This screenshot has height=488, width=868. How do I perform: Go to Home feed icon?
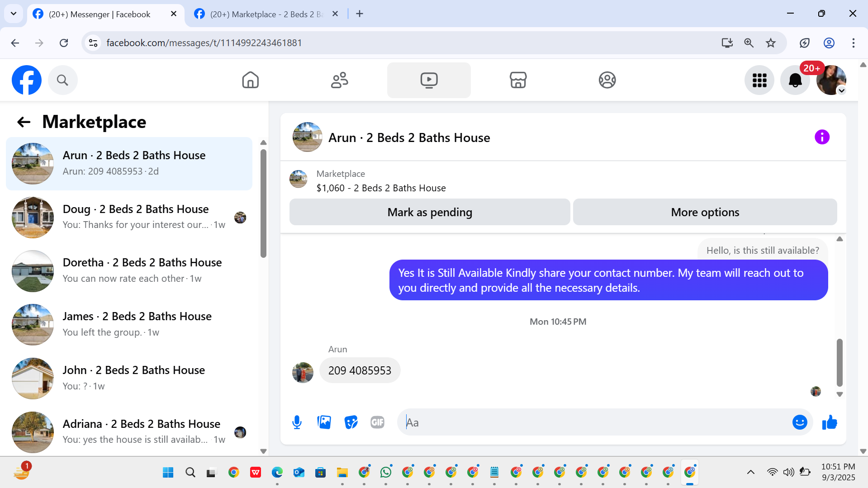(250, 80)
